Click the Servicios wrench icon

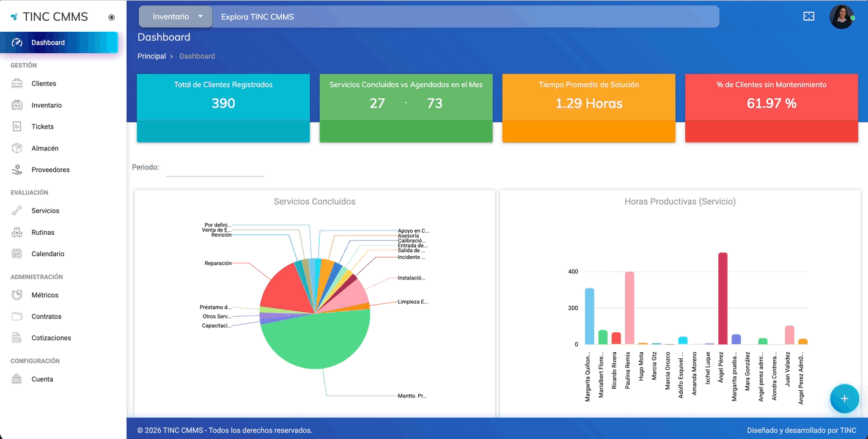coord(17,211)
